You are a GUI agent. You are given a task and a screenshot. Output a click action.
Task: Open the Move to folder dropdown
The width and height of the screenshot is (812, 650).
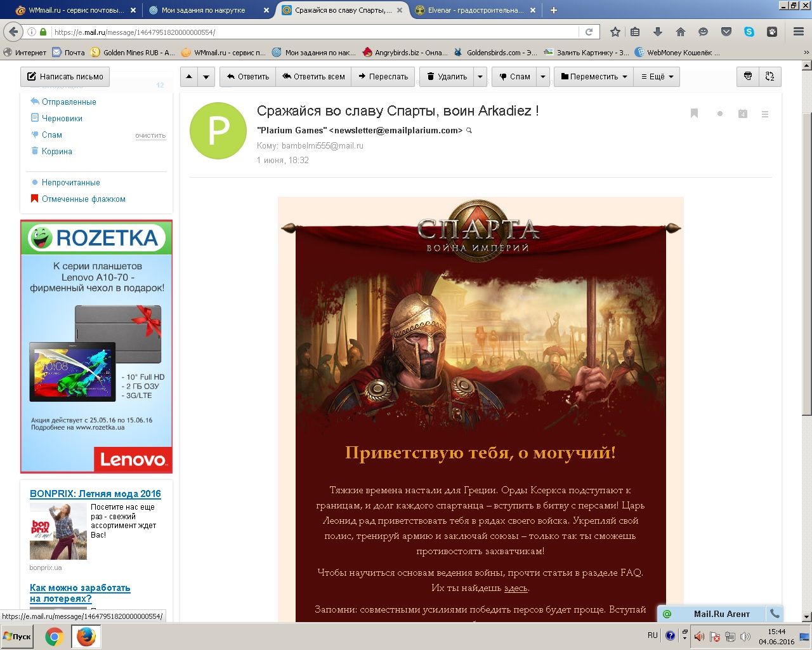click(594, 77)
